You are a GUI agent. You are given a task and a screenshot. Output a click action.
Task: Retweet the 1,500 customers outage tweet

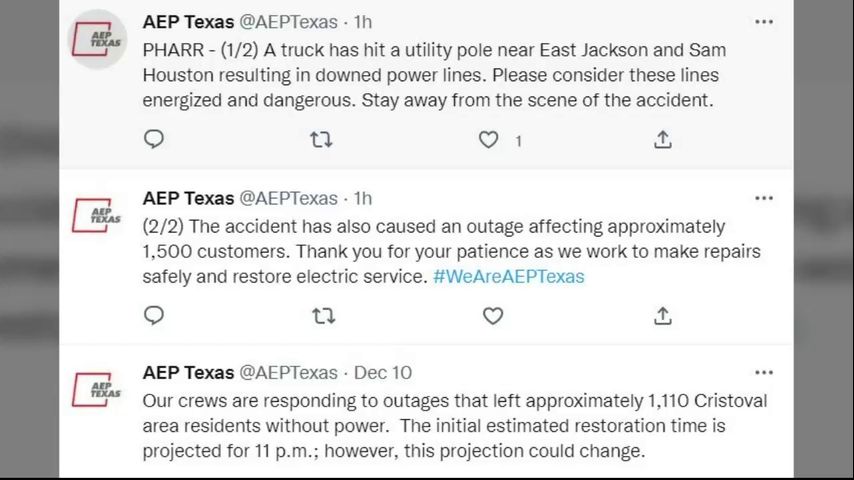coord(323,316)
